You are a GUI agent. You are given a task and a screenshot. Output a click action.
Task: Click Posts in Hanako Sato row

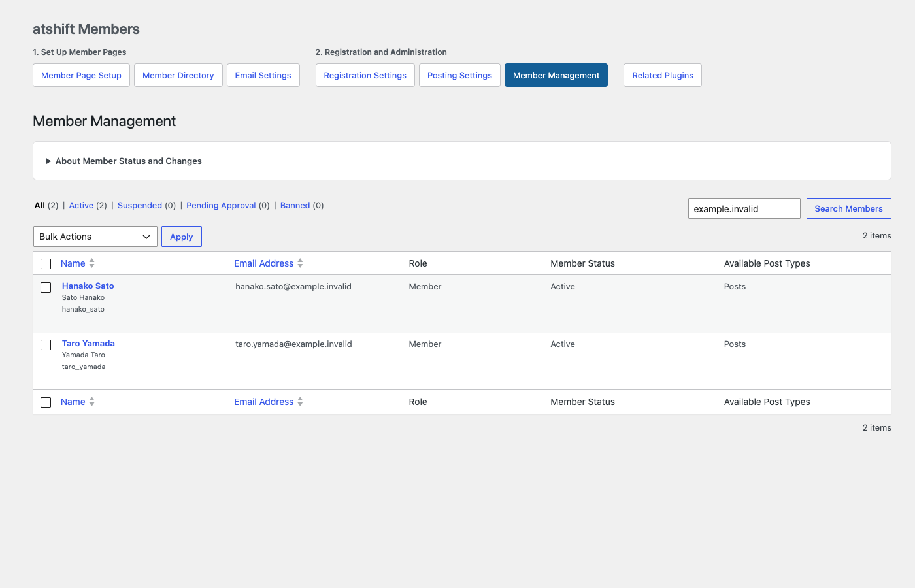735,286
